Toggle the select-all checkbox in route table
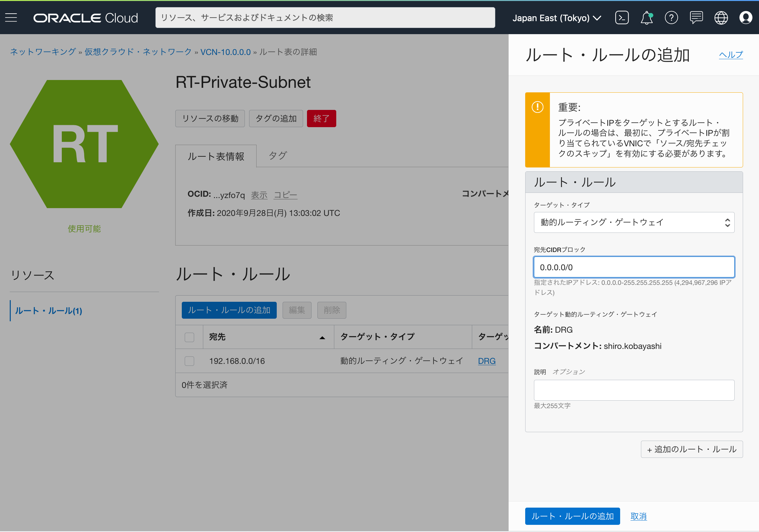Screen dimensions: 759x532 [189, 337]
